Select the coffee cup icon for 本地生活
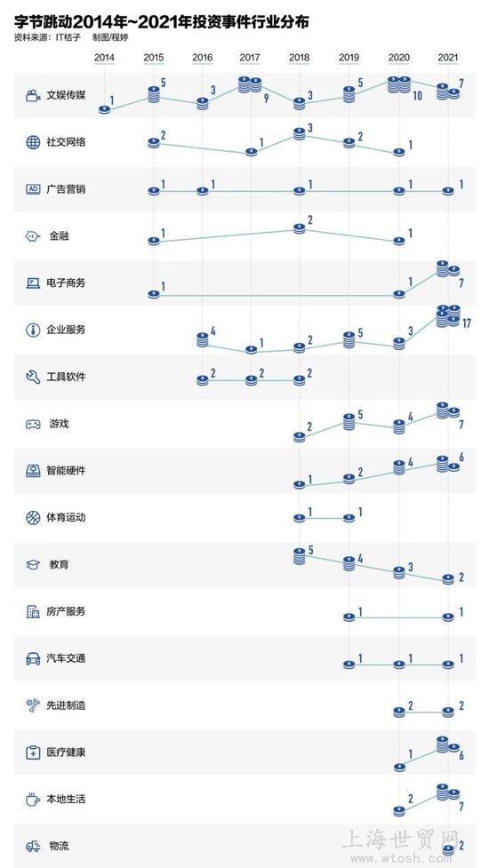This screenshot has height=868, width=489. point(33,800)
